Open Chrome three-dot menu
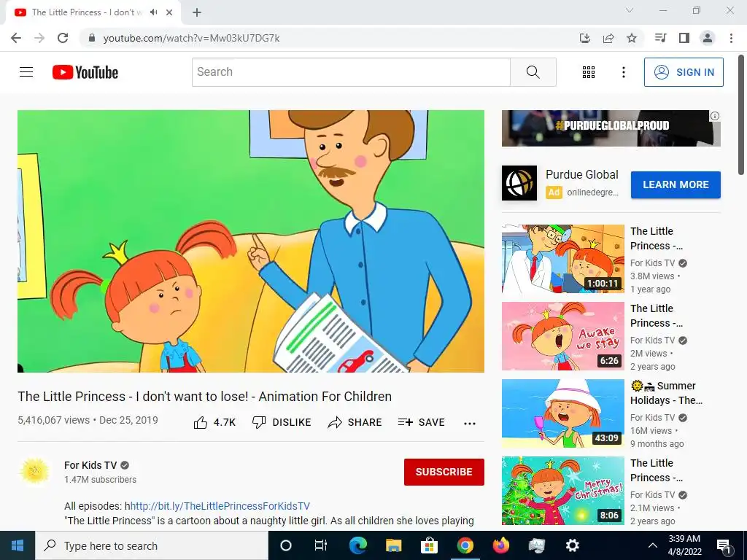Image resolution: width=747 pixels, height=560 pixels. (x=731, y=38)
